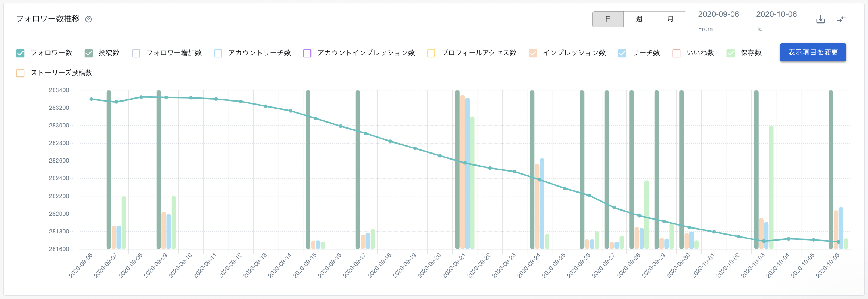Click the collapse chart arrows icon

click(x=841, y=19)
